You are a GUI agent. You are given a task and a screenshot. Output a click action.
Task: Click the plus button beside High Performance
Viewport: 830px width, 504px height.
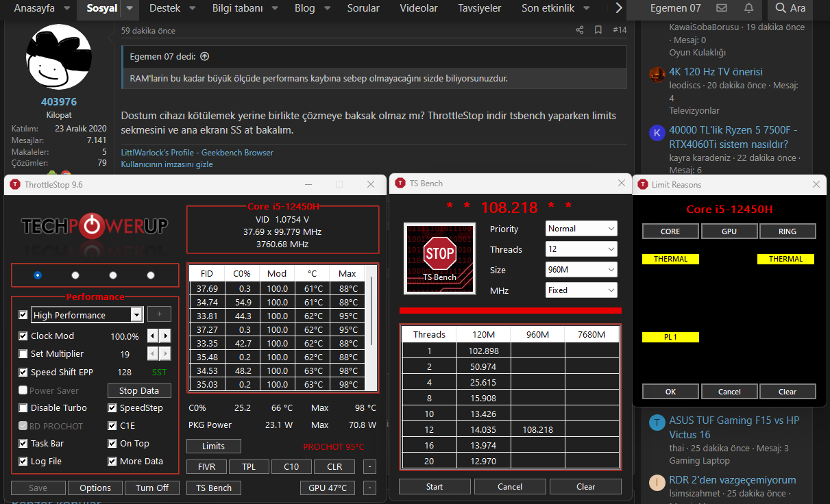pyautogui.click(x=159, y=314)
